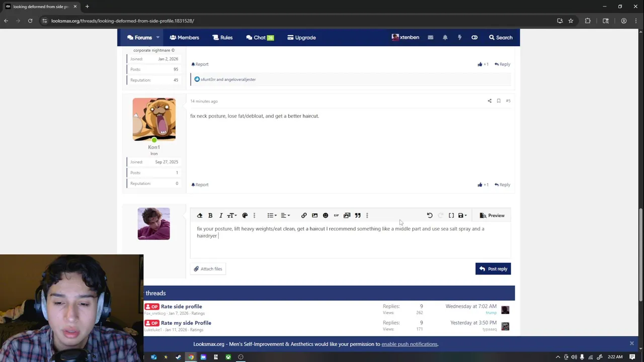Open the drafts save dropdown
The height and width of the screenshot is (362, 644).
tap(462, 215)
